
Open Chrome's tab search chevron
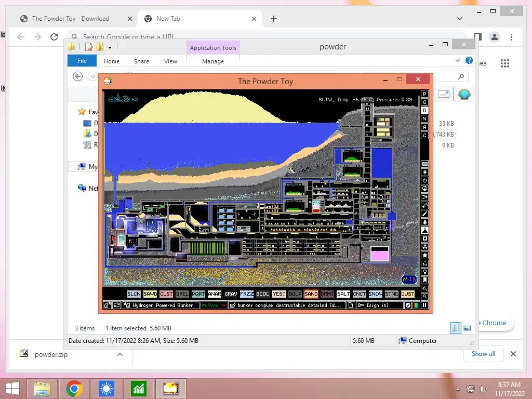point(460,19)
